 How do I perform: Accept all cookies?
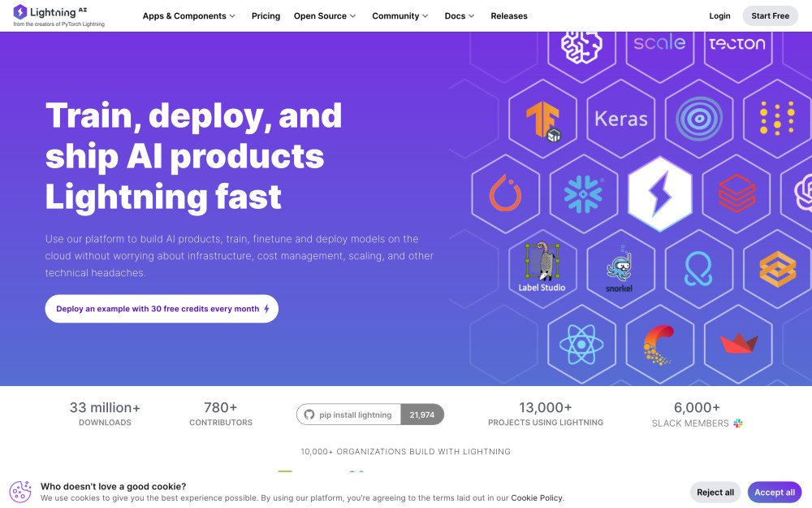click(x=774, y=492)
